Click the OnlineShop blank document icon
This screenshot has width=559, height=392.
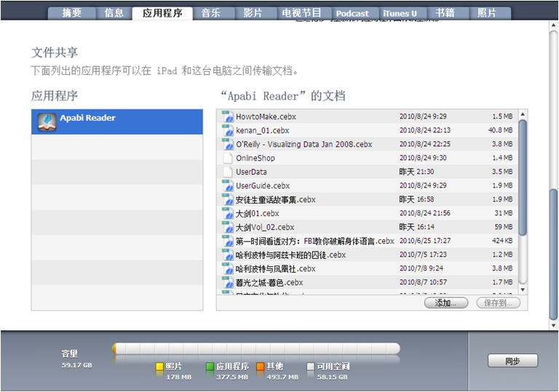(x=227, y=158)
